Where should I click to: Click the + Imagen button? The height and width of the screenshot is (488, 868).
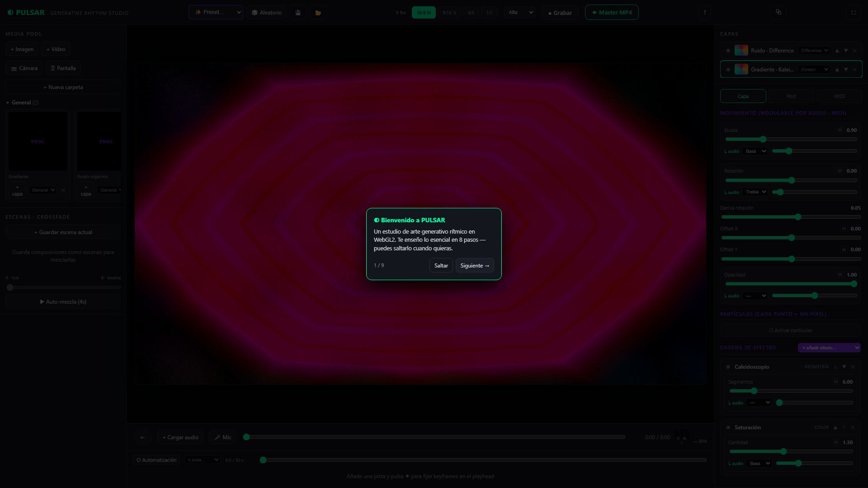pyautogui.click(x=22, y=49)
